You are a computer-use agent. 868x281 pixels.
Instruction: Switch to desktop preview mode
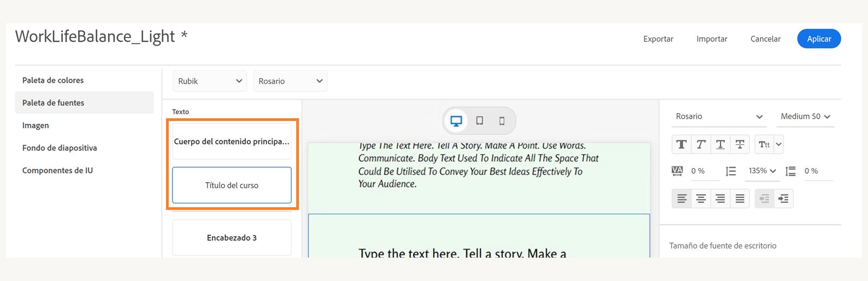456,120
